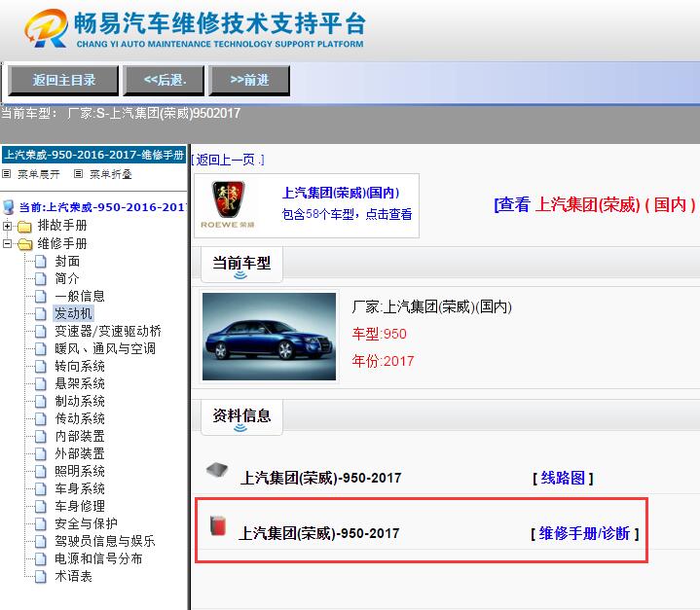700x610 pixels.
Task: Click the ROEWE brand emblem image
Action: click(x=228, y=205)
